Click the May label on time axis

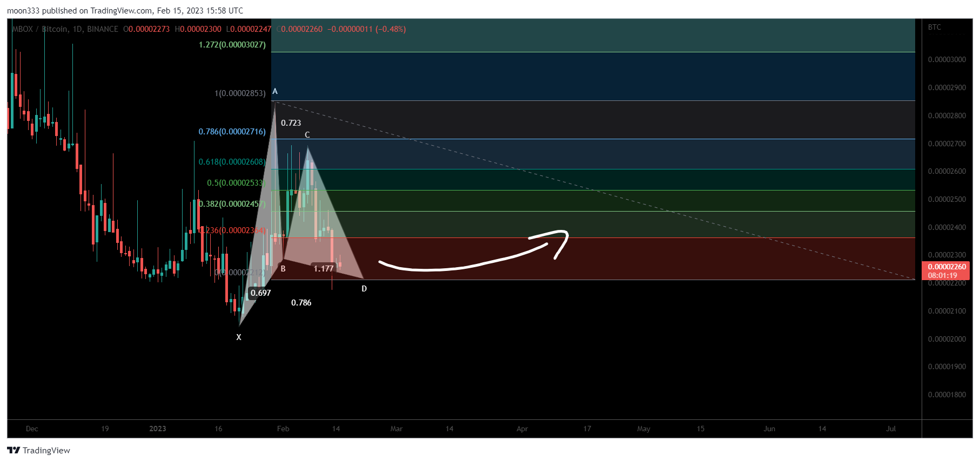pyautogui.click(x=643, y=429)
